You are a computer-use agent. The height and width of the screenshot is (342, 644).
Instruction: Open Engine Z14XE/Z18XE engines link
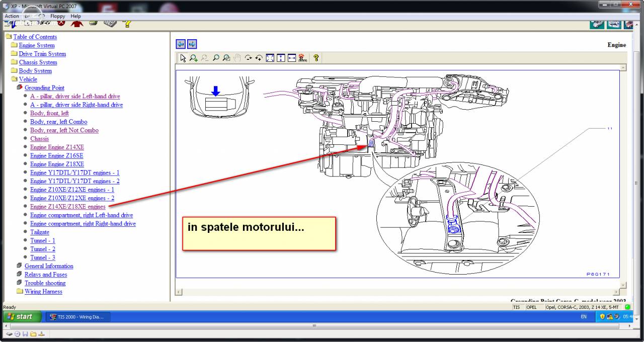pos(68,207)
